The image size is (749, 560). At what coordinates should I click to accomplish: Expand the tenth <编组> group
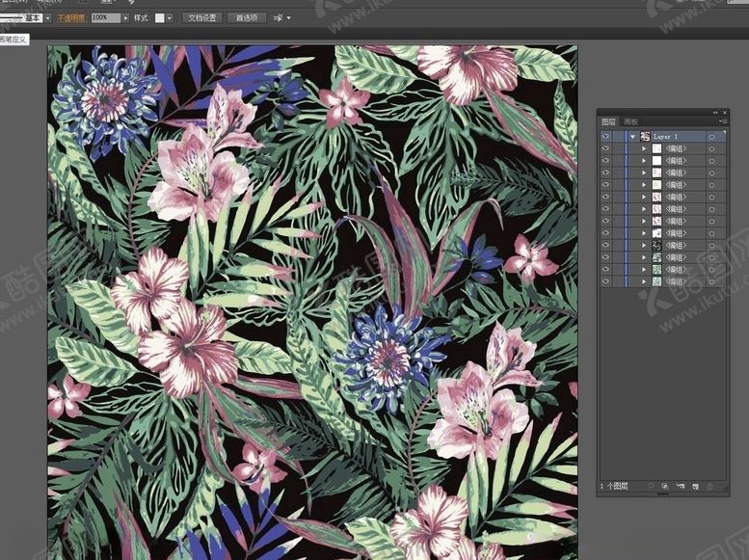(644, 257)
